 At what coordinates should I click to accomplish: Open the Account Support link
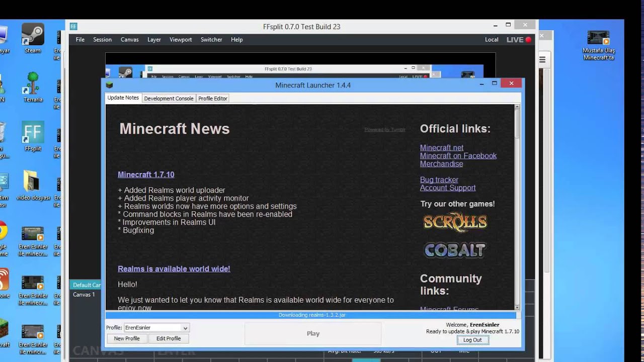tap(448, 188)
